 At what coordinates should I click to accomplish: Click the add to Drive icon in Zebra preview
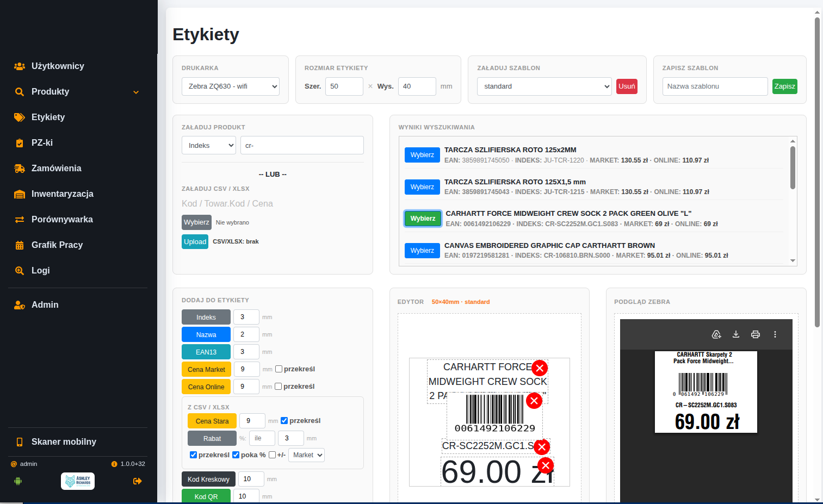tap(716, 334)
